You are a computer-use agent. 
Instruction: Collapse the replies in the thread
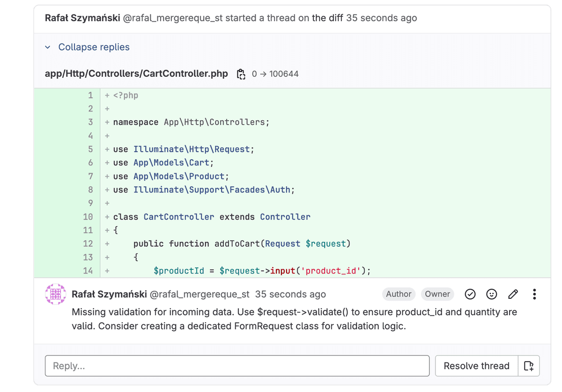pos(94,47)
